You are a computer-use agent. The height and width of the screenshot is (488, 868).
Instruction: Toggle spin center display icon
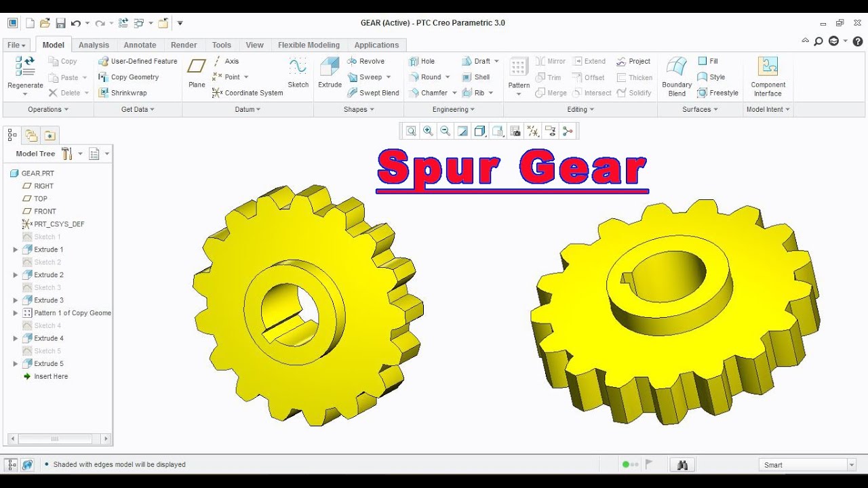click(568, 131)
